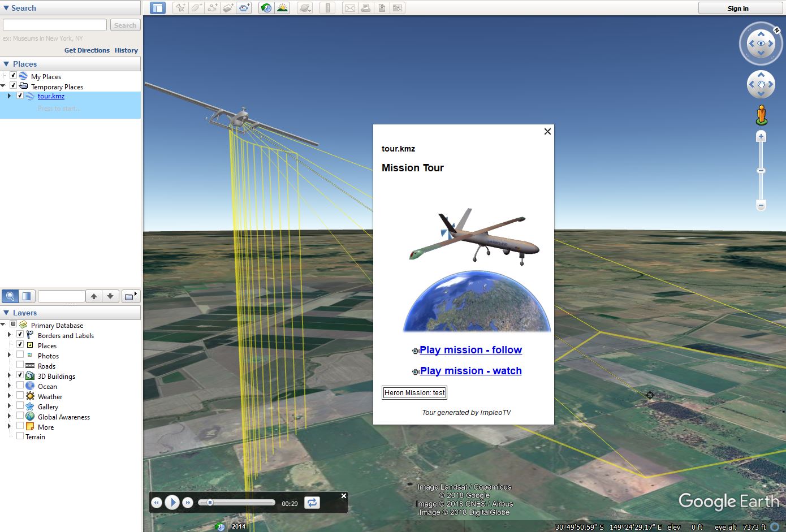Select the Add Placemark tool
This screenshot has height=532, width=786.
click(180, 8)
